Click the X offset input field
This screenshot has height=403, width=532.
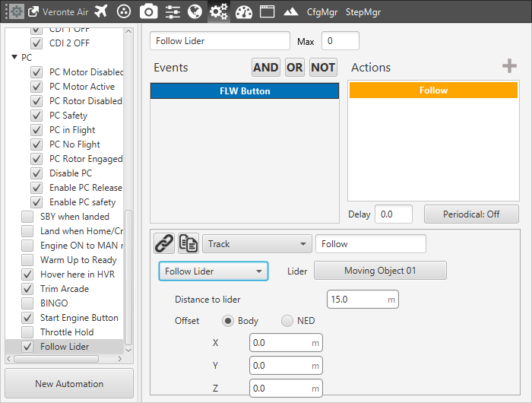tap(286, 343)
